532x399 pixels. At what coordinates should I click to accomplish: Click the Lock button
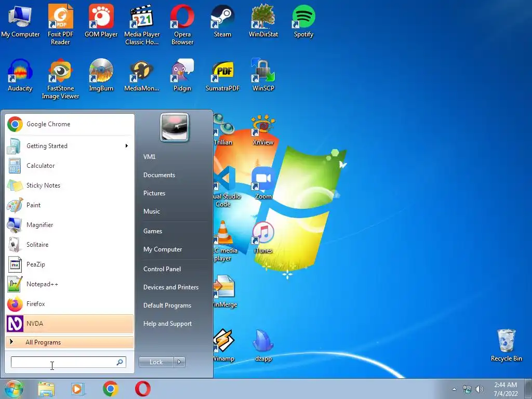156,362
